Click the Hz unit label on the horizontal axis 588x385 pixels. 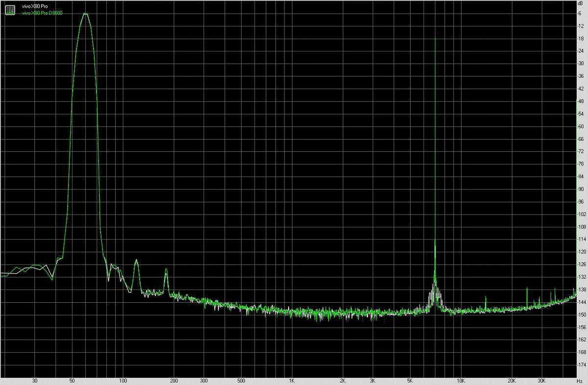coord(580,380)
